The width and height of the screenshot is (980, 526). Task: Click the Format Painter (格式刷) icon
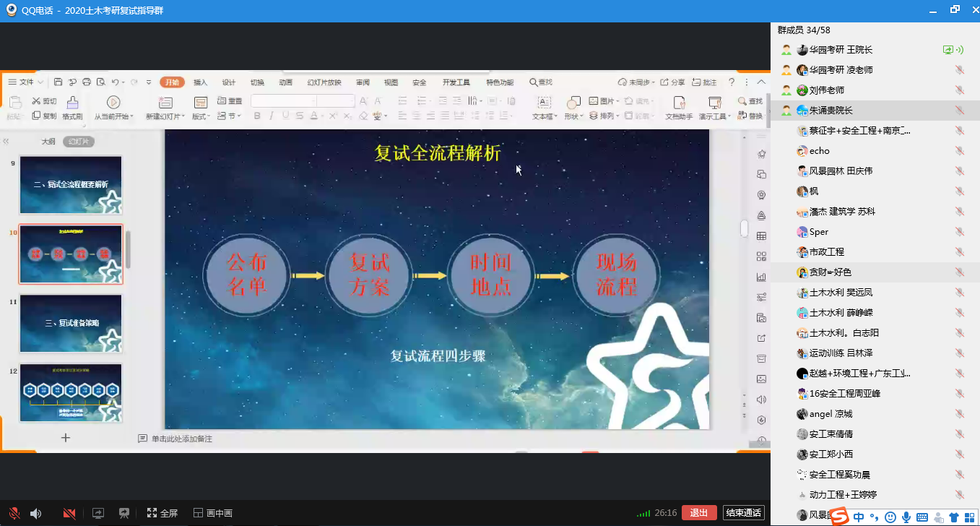(x=72, y=103)
